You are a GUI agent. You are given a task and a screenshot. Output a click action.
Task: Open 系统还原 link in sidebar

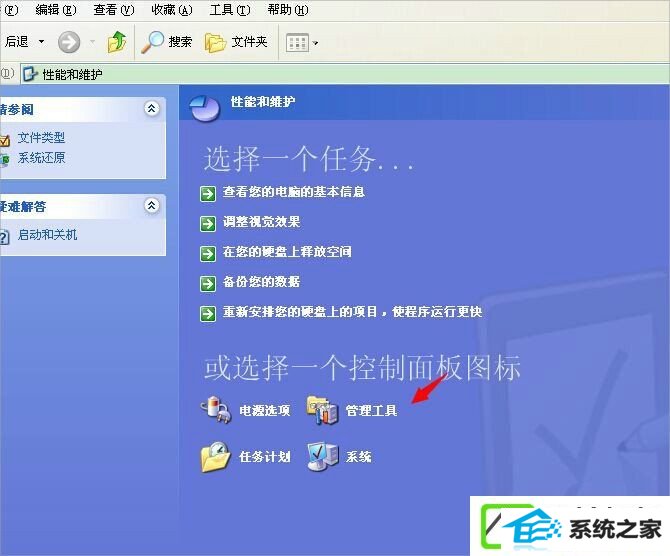(41, 158)
